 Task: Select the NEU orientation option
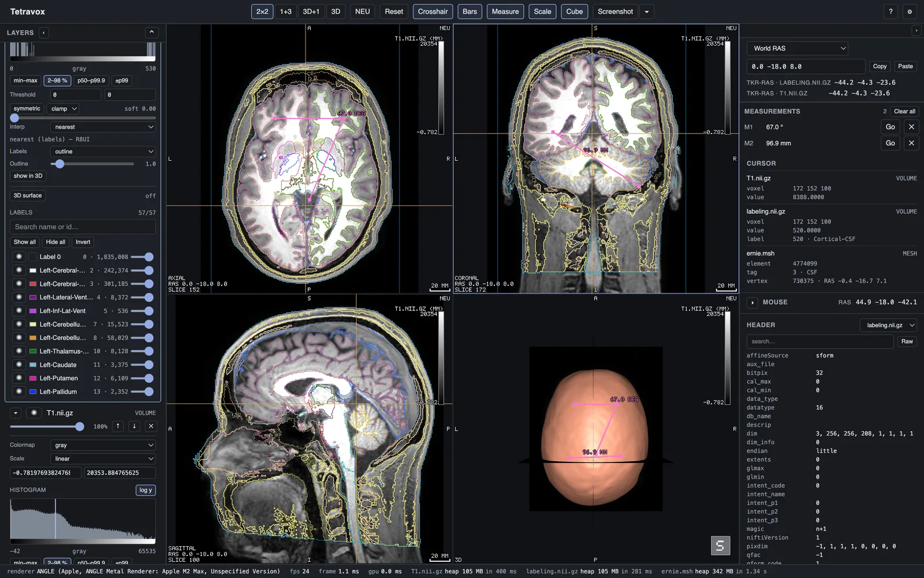(x=363, y=12)
